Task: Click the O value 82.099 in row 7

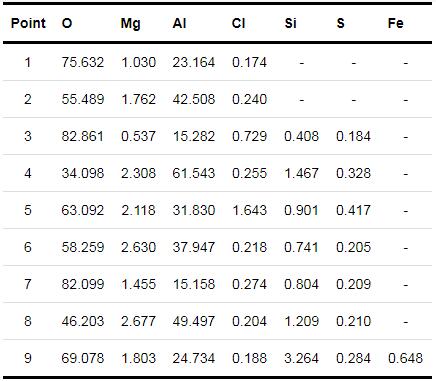Action: [x=83, y=284]
